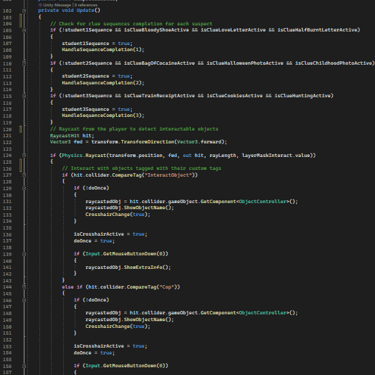
Task: Collapse the CompareTag("InteractObject") block at line 127
Action: [x=24, y=175]
